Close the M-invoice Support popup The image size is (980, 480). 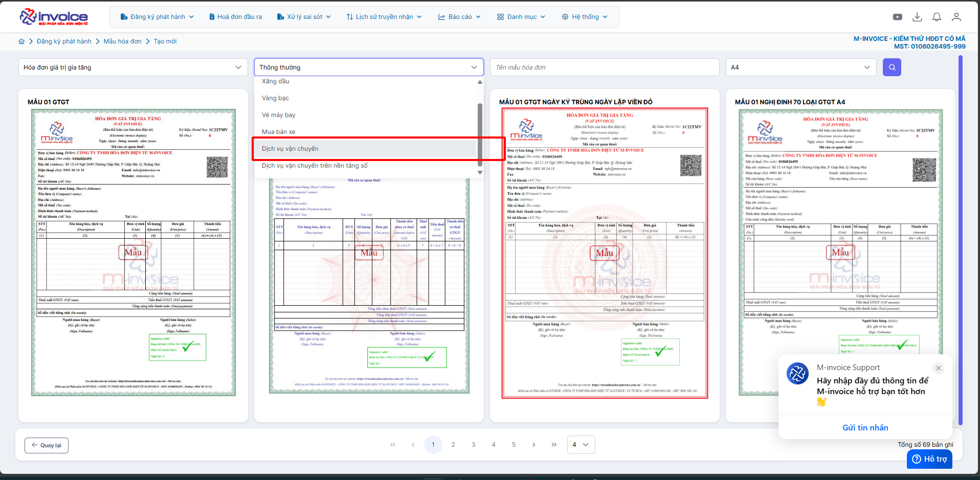coord(938,368)
